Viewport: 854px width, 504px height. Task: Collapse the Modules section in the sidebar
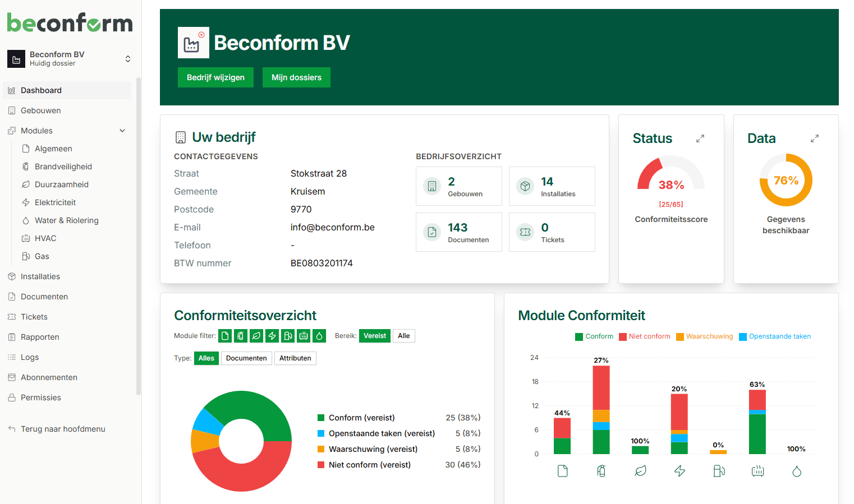point(122,131)
